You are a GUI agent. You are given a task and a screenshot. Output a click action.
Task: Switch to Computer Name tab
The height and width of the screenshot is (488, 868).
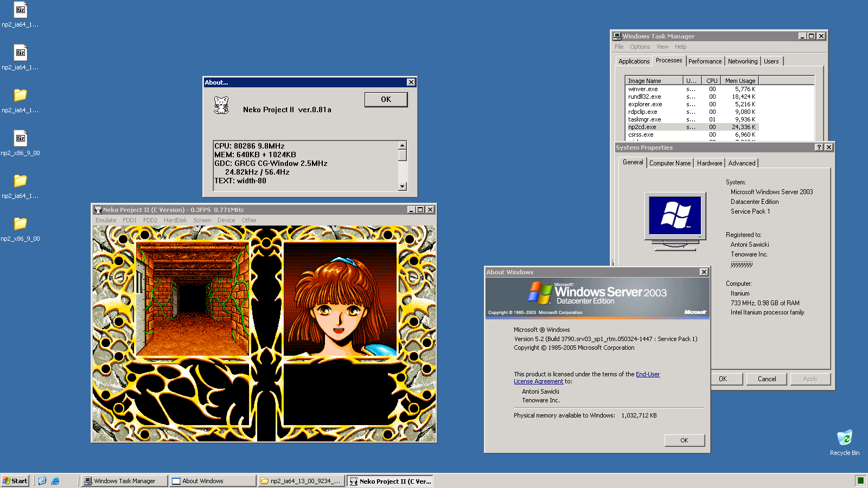click(x=670, y=163)
